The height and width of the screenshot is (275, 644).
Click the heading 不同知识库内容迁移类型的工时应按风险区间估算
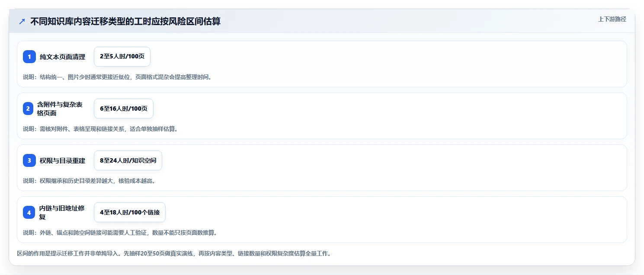[x=125, y=21]
